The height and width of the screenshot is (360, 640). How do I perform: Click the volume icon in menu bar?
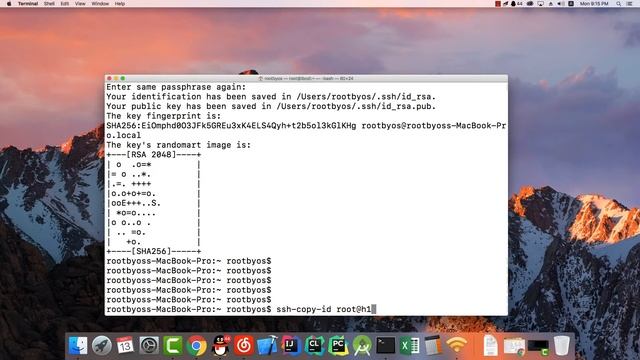(x=561, y=4)
